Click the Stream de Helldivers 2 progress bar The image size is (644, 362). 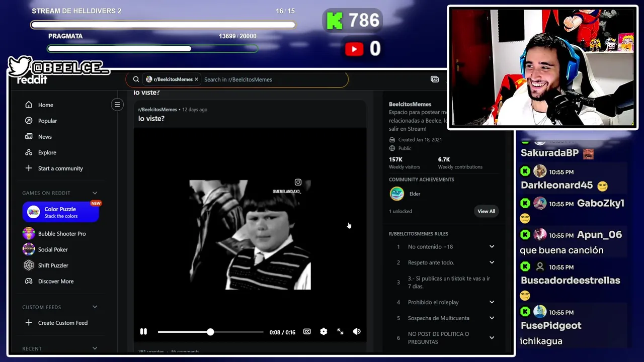(163, 25)
